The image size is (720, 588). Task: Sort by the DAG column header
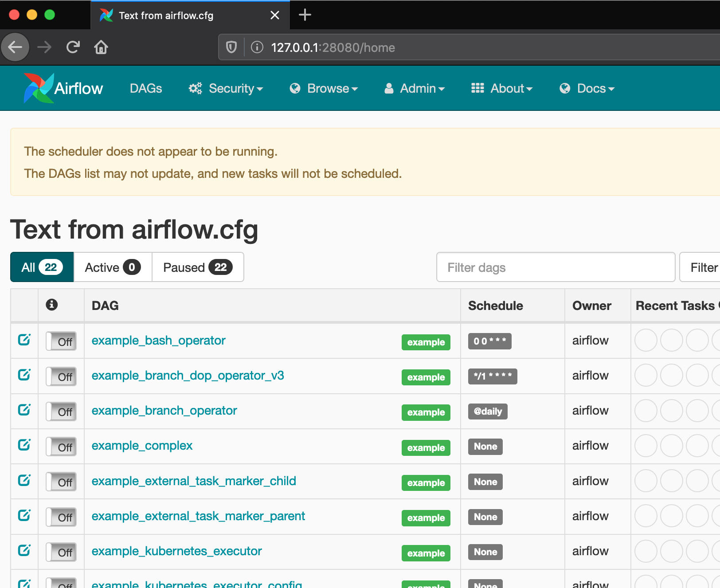[x=105, y=306]
